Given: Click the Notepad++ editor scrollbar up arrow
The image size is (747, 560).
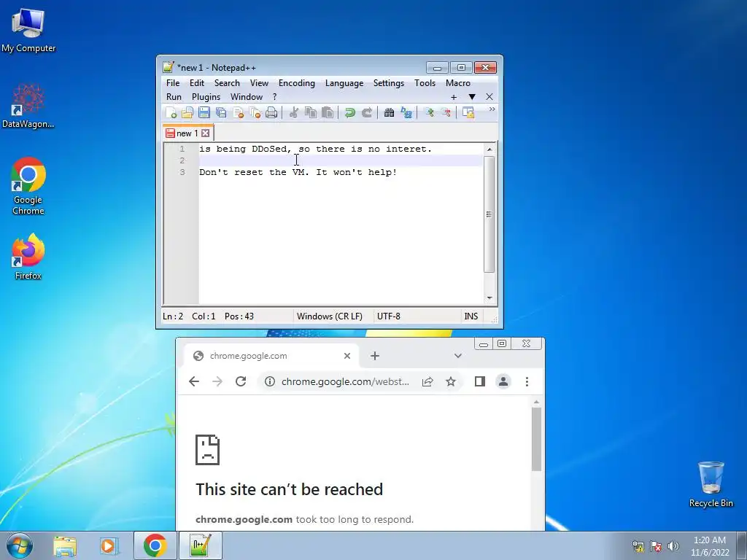Looking at the screenshot, I should (x=489, y=149).
